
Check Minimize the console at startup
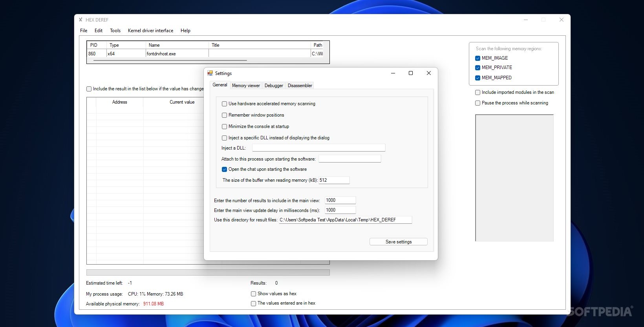224,126
